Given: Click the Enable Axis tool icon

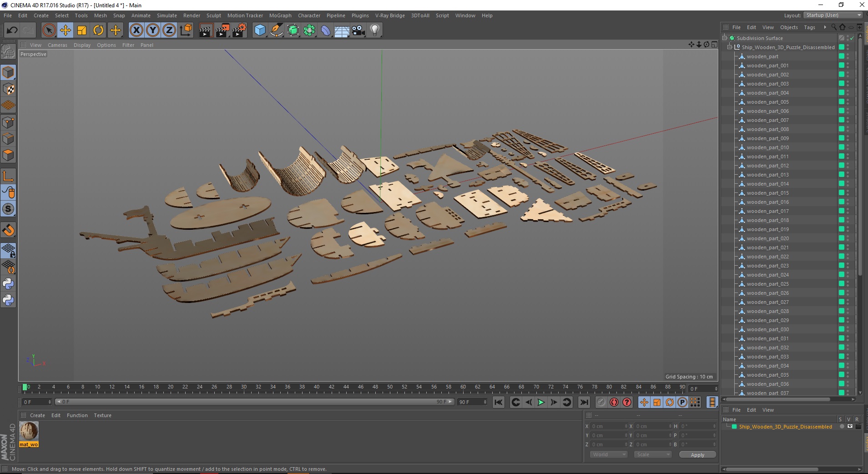Looking at the screenshot, I should (8, 176).
